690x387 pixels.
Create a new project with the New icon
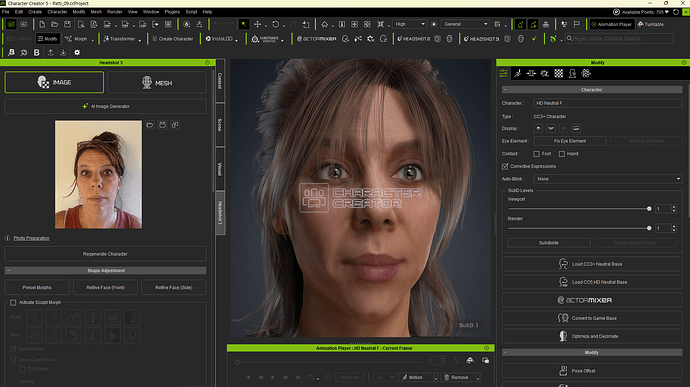pos(42,24)
